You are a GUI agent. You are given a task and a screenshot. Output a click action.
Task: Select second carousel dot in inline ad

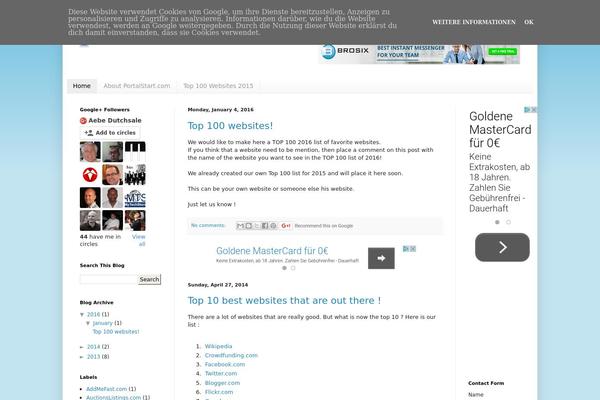(x=293, y=268)
